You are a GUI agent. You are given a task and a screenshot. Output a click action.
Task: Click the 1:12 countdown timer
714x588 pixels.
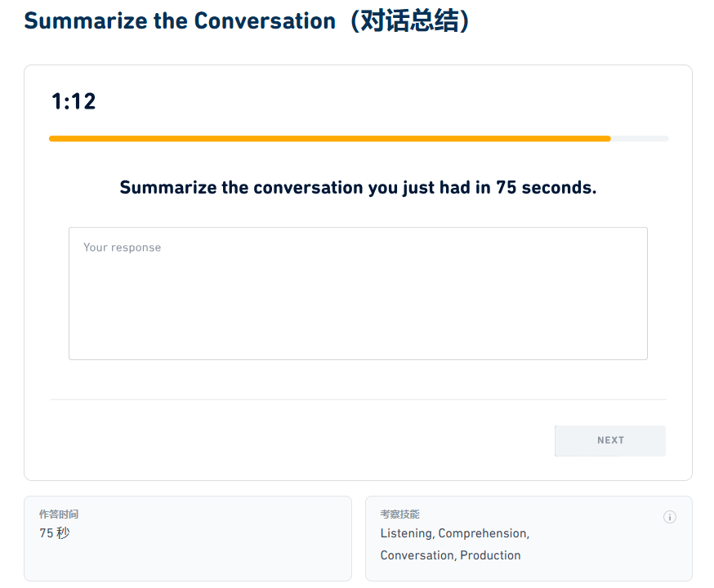pos(74,101)
